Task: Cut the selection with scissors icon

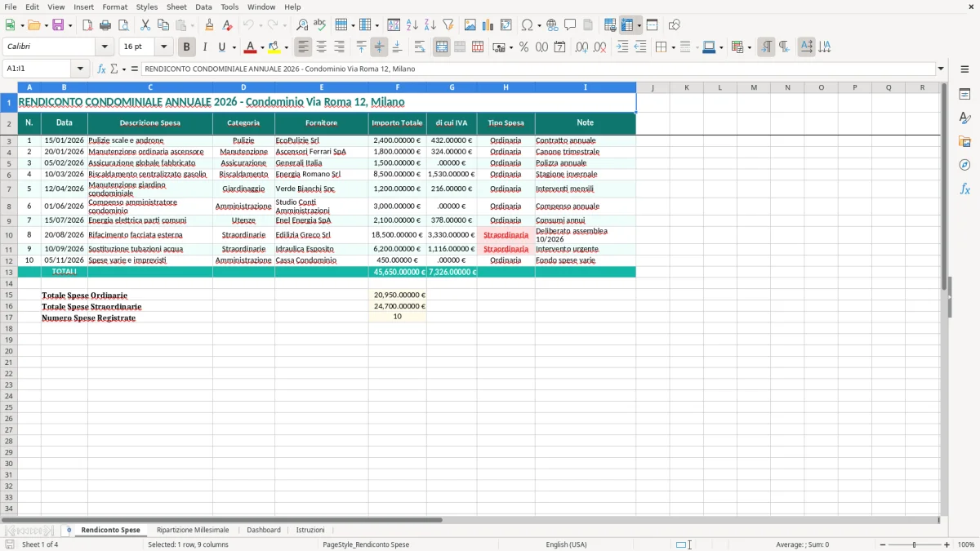Action: tap(145, 25)
